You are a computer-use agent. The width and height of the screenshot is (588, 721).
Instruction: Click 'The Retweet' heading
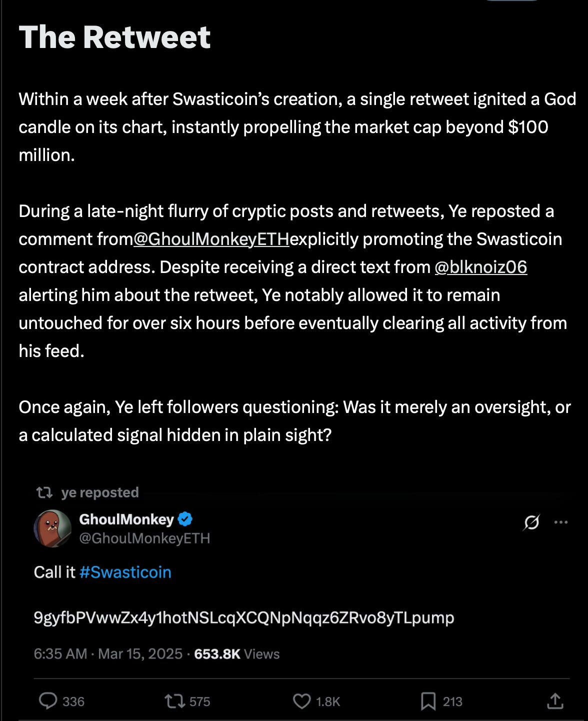coord(114,37)
